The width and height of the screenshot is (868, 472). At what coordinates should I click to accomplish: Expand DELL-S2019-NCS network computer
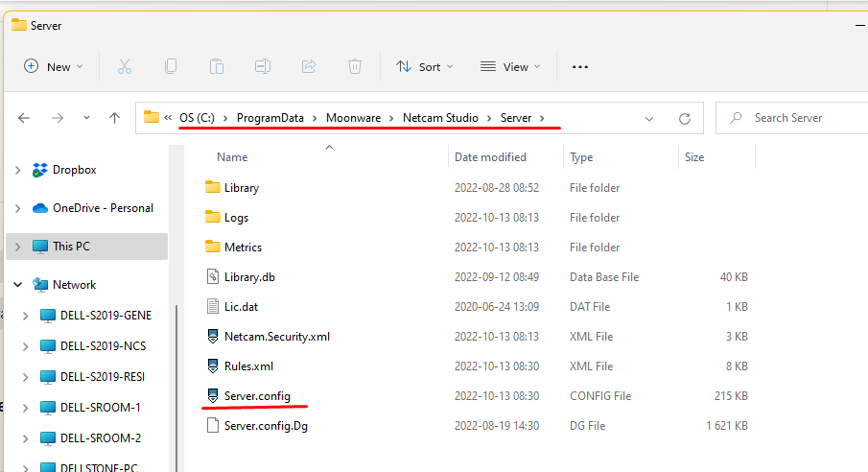click(x=26, y=346)
